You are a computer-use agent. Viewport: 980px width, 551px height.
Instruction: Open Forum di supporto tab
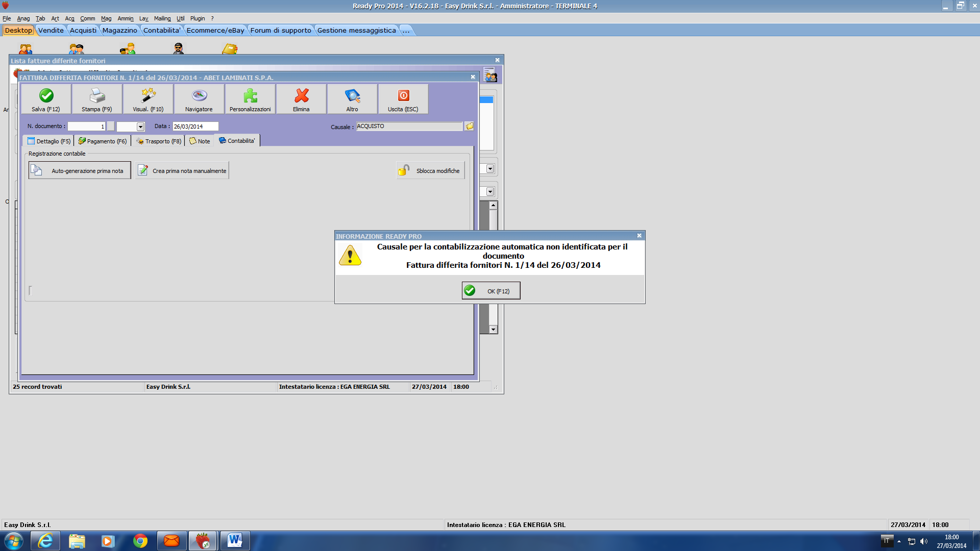point(281,30)
